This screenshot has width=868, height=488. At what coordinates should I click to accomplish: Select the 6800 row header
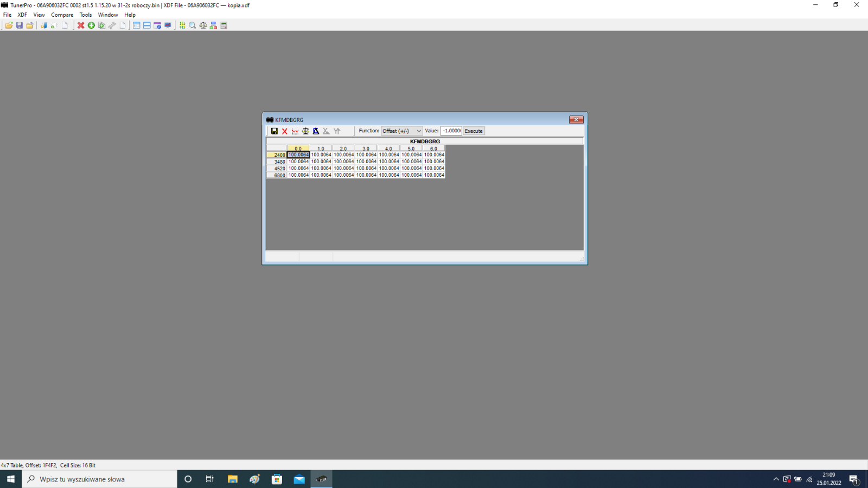click(277, 175)
